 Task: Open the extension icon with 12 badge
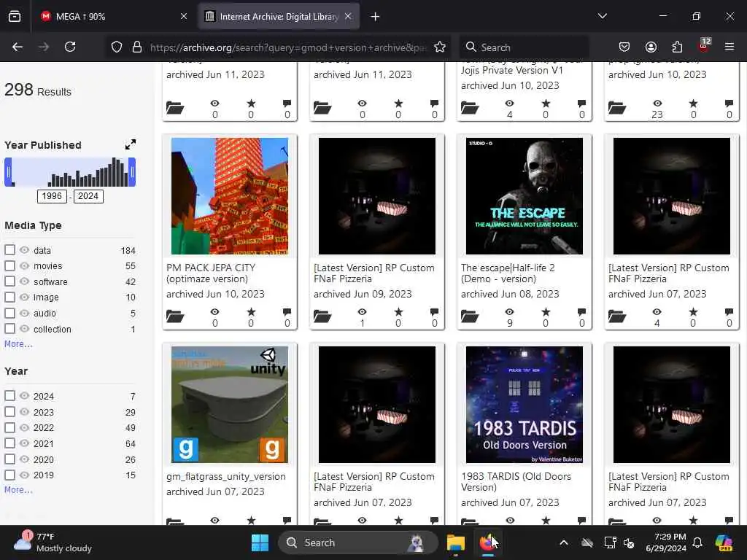704,46
